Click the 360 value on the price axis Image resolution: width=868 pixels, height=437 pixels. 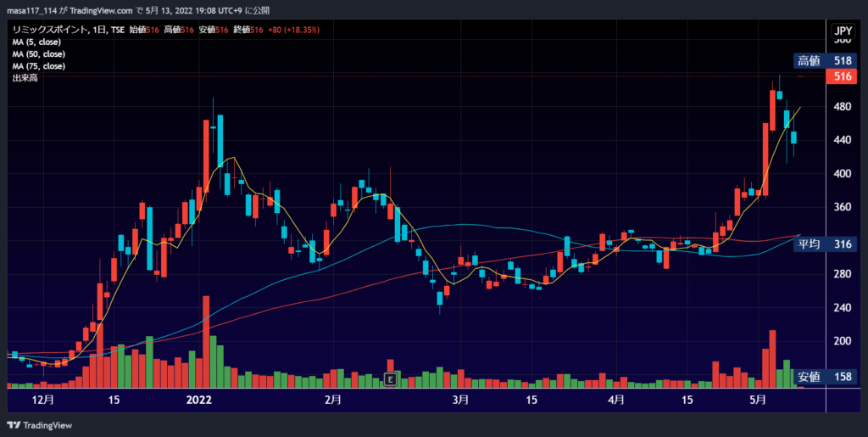(842, 207)
